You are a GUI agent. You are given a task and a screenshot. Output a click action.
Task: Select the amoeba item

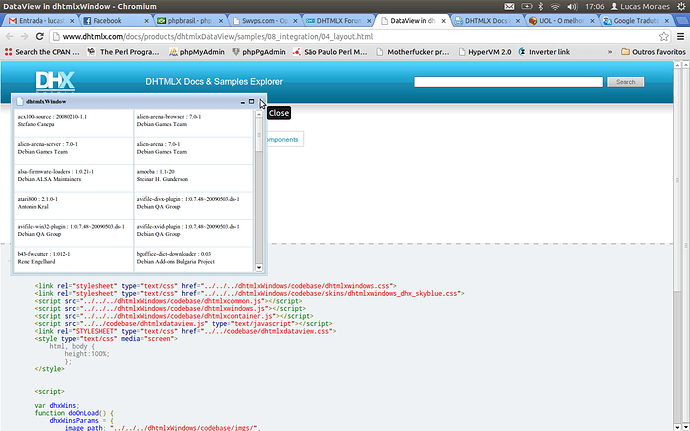[193, 178]
